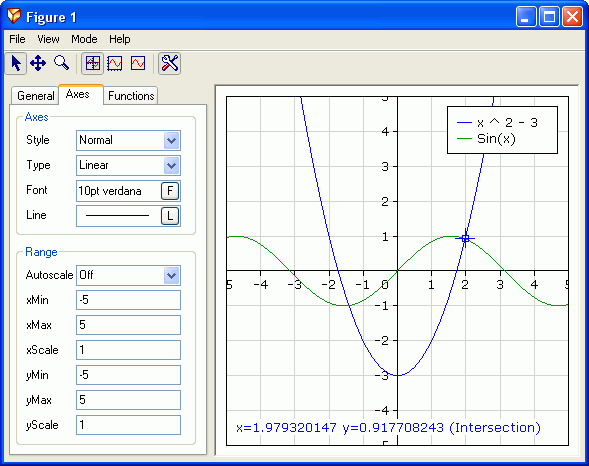The height and width of the screenshot is (466, 589).
Task: Toggle the grid graph view icon
Action: [x=92, y=63]
